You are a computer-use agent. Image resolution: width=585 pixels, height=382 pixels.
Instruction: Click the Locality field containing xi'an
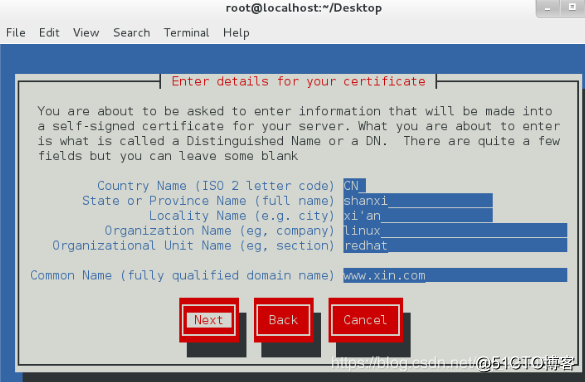(418, 216)
